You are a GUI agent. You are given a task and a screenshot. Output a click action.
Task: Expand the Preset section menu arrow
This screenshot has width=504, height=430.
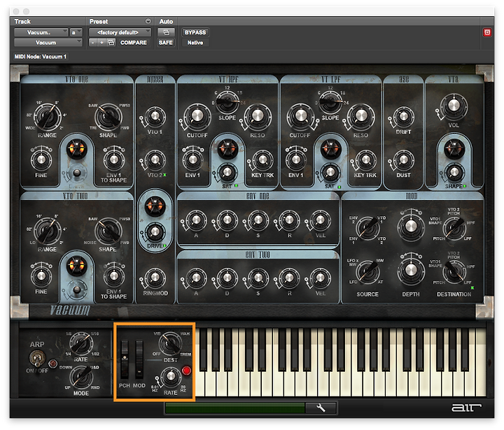148,21
